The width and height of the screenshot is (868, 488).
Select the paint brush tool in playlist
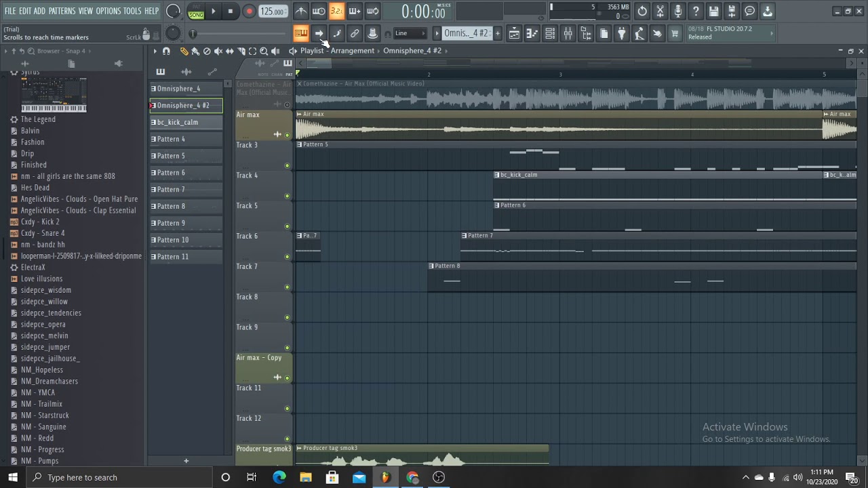tap(195, 51)
